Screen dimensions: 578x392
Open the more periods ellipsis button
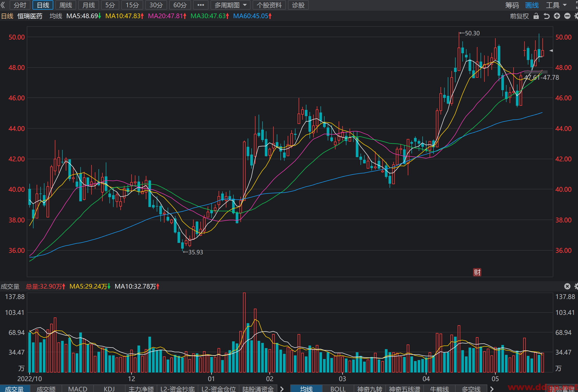(x=201, y=5)
